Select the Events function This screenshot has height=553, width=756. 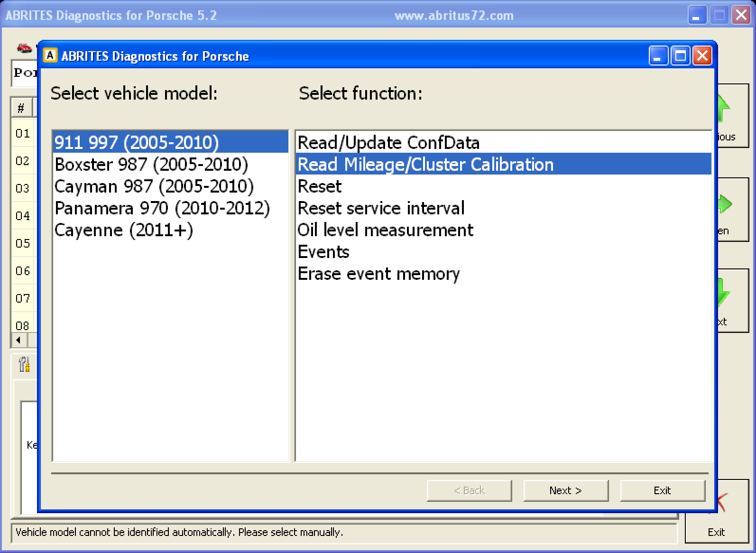(x=504, y=251)
